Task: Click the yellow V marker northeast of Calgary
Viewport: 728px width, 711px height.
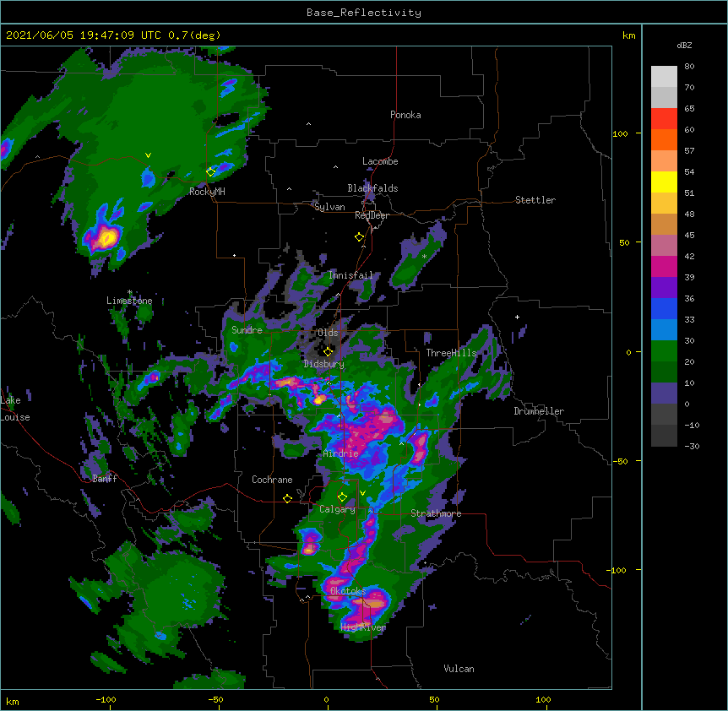Action: 362,493
